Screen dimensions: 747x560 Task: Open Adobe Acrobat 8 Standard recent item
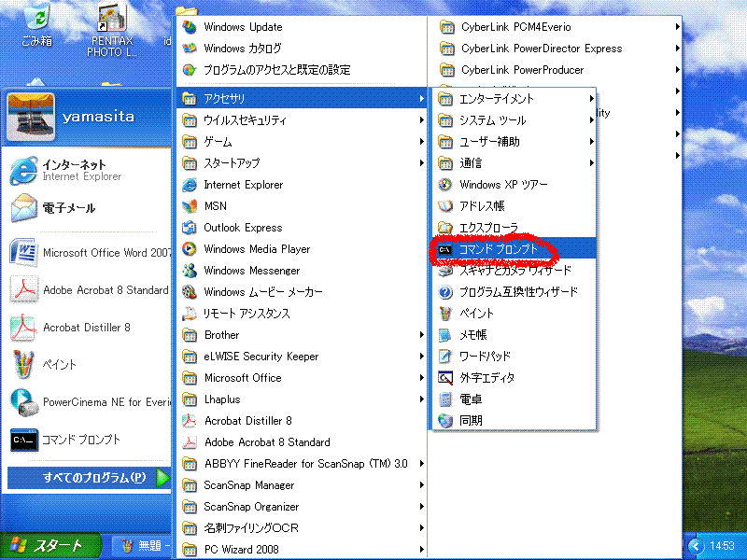(90, 290)
